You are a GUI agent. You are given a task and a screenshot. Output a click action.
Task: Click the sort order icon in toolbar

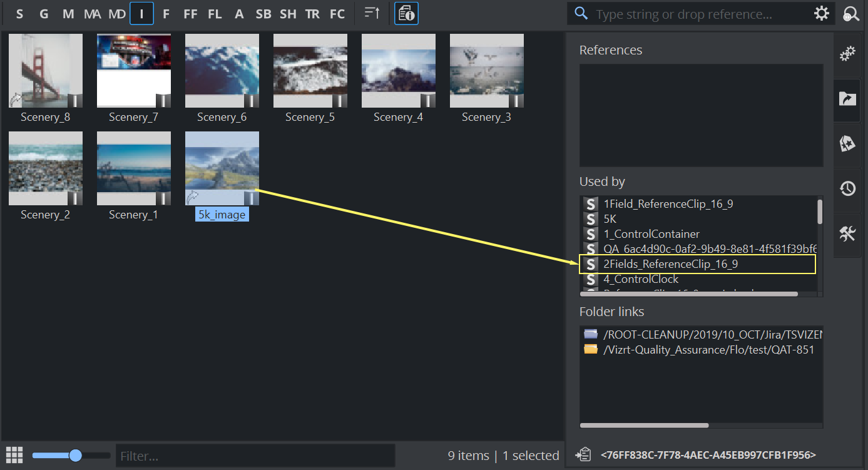pos(372,13)
